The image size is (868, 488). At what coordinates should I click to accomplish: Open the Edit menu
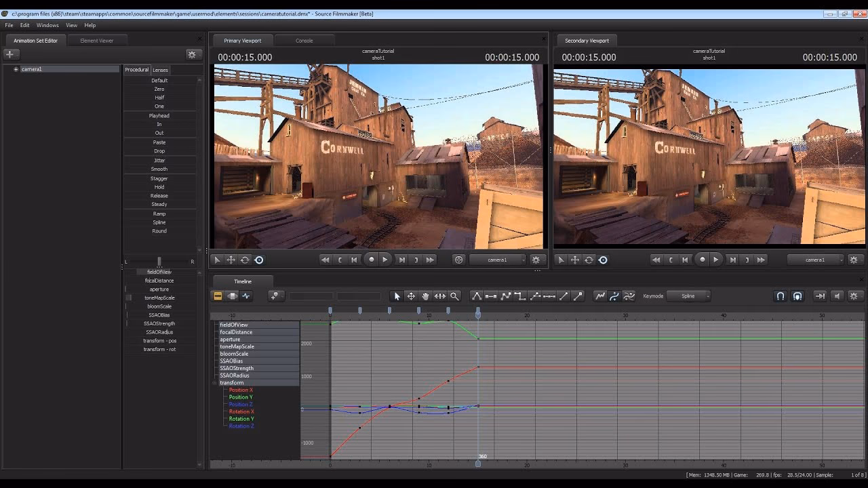(24, 25)
